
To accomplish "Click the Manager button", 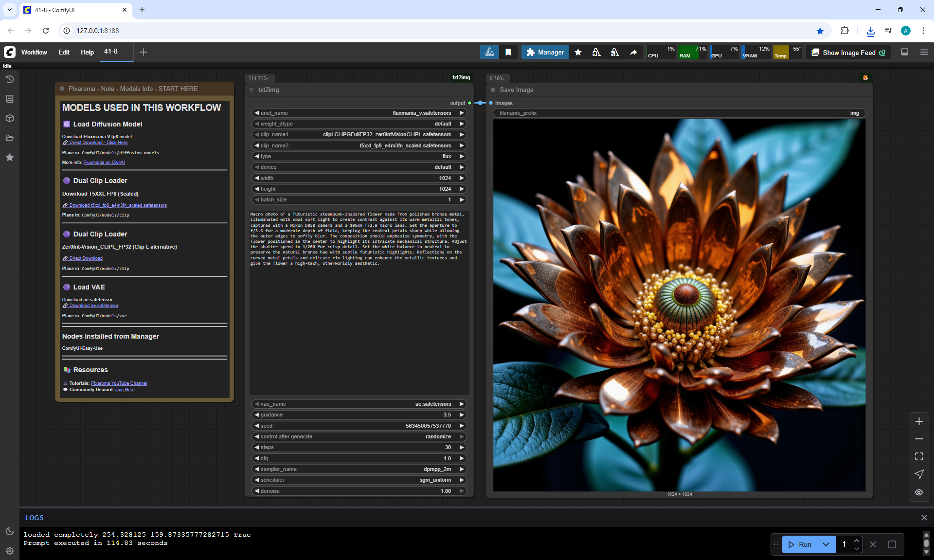I will click(x=545, y=52).
